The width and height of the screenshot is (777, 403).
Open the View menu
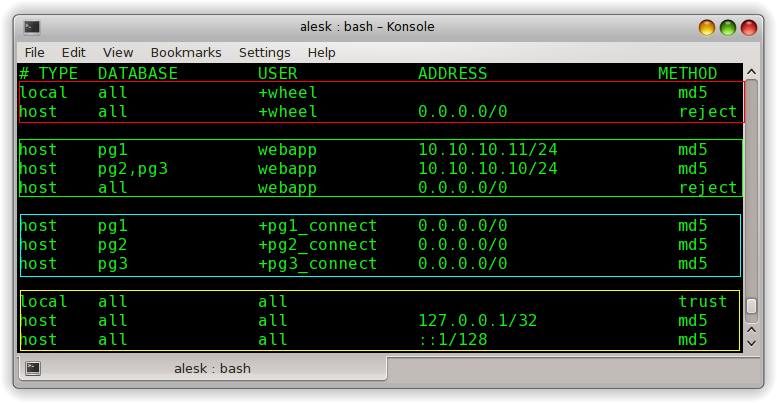pyautogui.click(x=117, y=52)
